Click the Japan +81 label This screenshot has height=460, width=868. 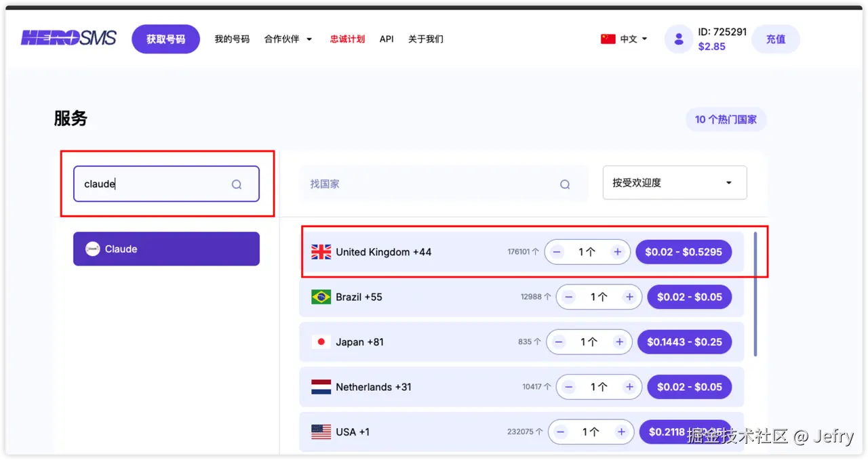point(359,342)
